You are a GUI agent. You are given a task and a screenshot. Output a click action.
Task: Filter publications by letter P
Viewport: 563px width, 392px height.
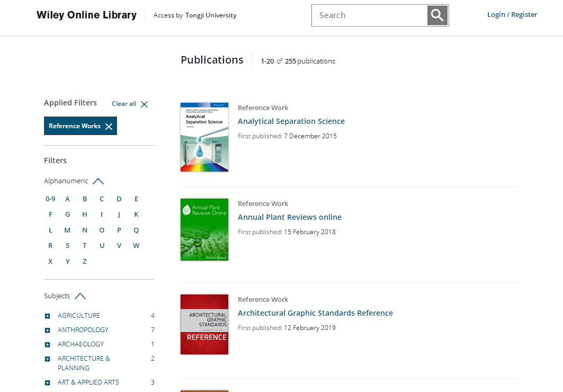pyautogui.click(x=119, y=230)
